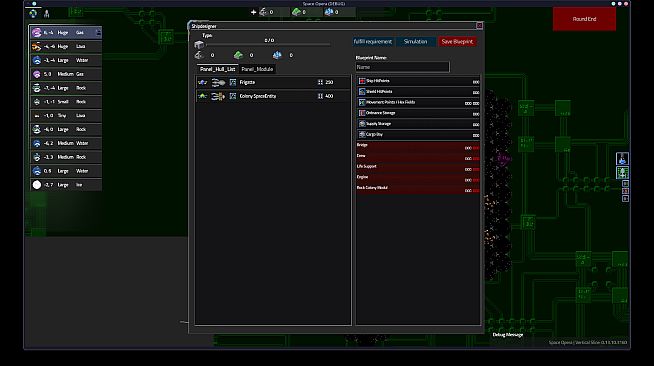
Task: Open the ship icon beside the globe
Action: pyautogui.click(x=47, y=14)
